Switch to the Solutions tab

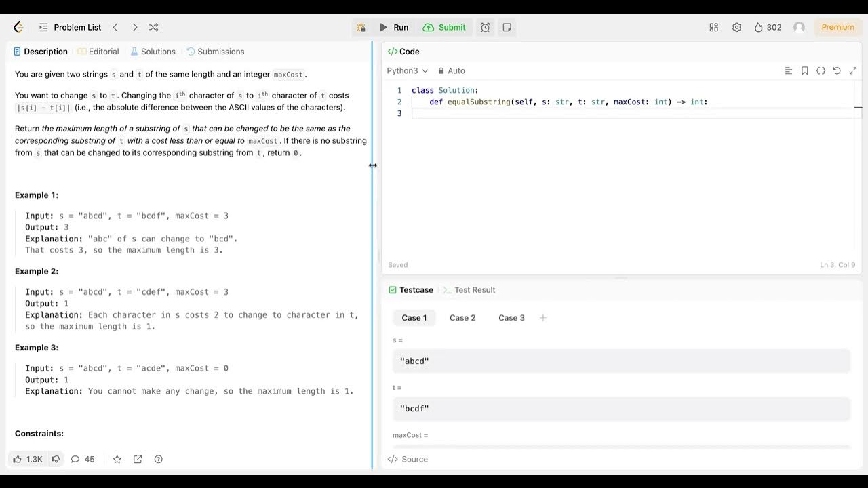click(153, 52)
